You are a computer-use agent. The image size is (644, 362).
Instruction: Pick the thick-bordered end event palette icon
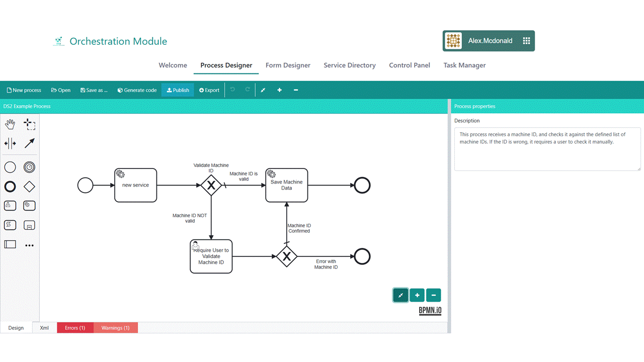[x=10, y=187]
